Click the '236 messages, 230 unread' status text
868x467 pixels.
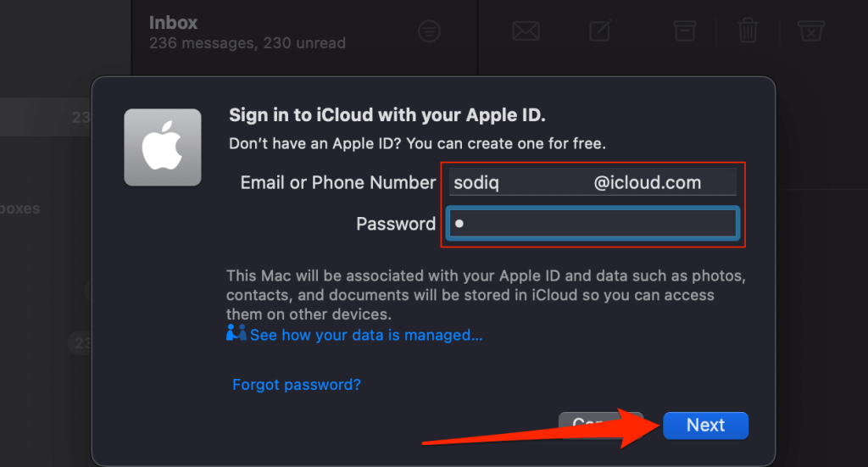[x=247, y=43]
